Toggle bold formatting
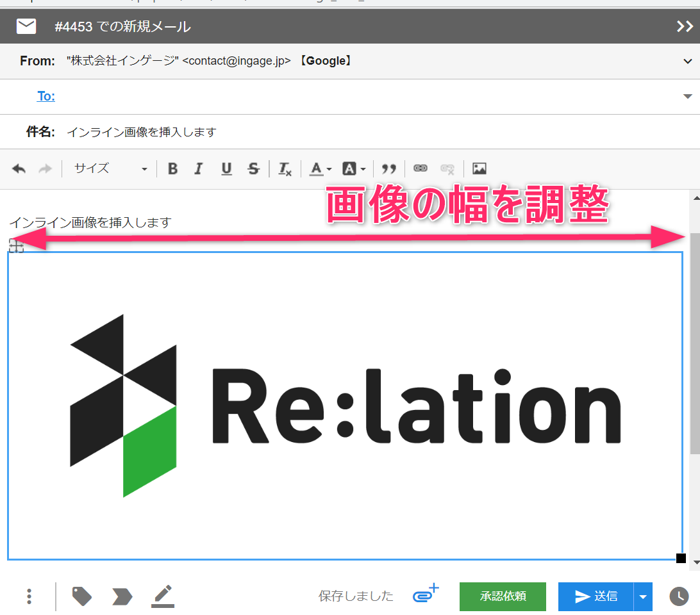700x615 pixels. (x=173, y=168)
